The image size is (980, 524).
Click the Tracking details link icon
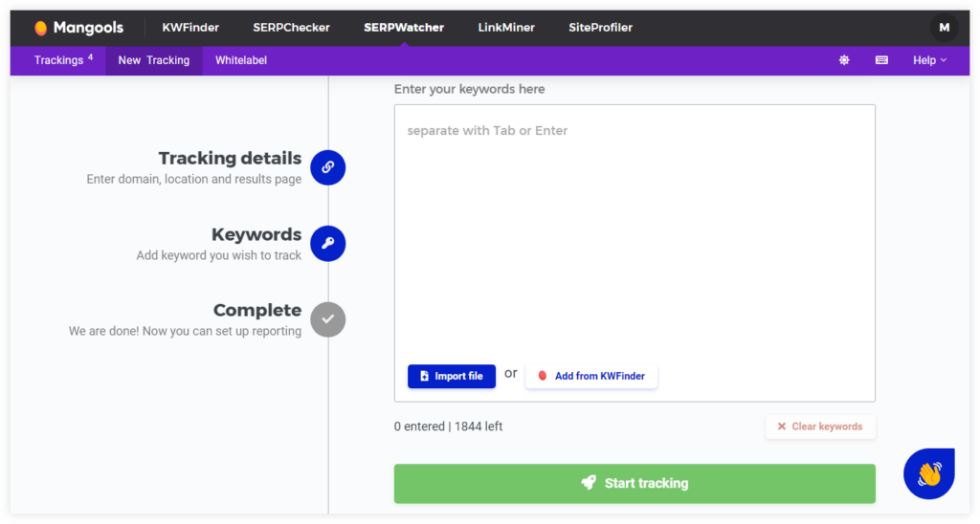pos(328,167)
